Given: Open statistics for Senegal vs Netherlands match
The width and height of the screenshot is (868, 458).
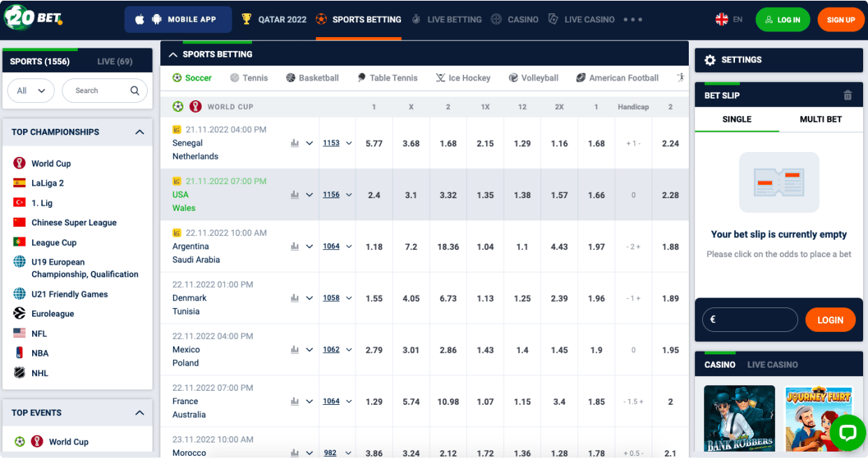Looking at the screenshot, I should [295, 142].
